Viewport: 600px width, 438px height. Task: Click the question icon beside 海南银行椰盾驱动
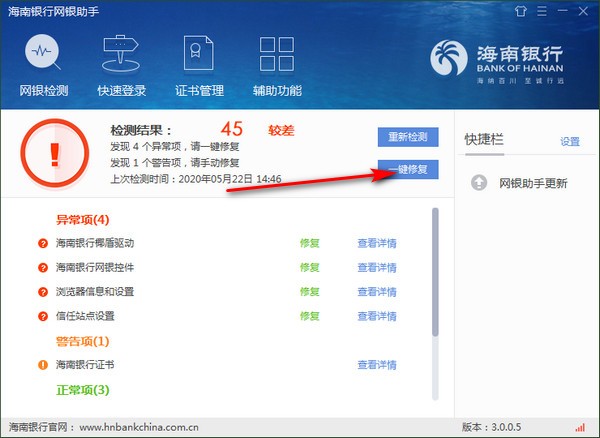43,243
